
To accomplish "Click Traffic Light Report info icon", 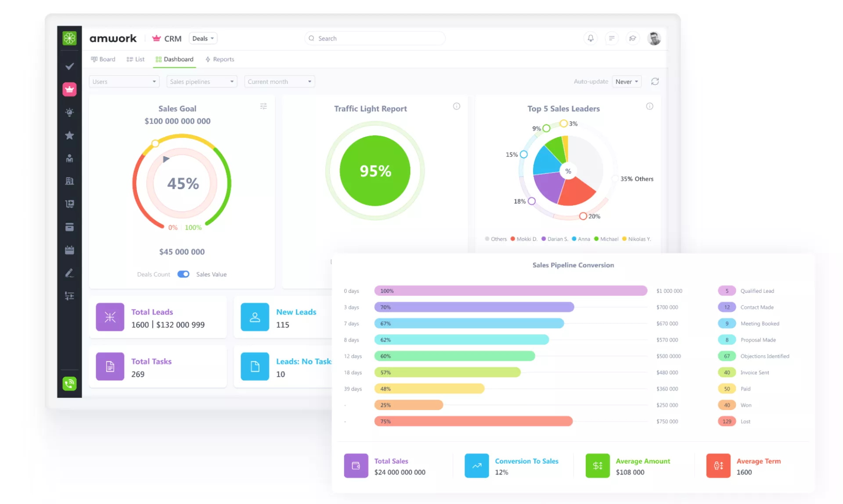I will 457,106.
